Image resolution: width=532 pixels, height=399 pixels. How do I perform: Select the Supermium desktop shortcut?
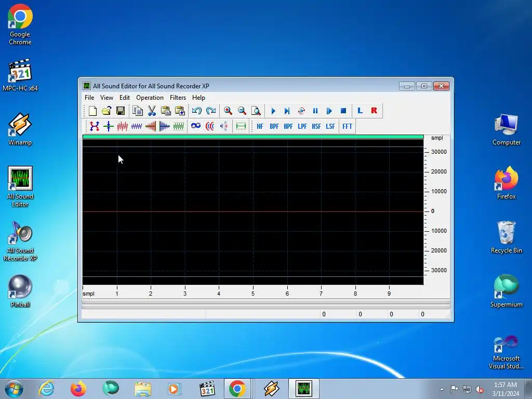tap(506, 291)
